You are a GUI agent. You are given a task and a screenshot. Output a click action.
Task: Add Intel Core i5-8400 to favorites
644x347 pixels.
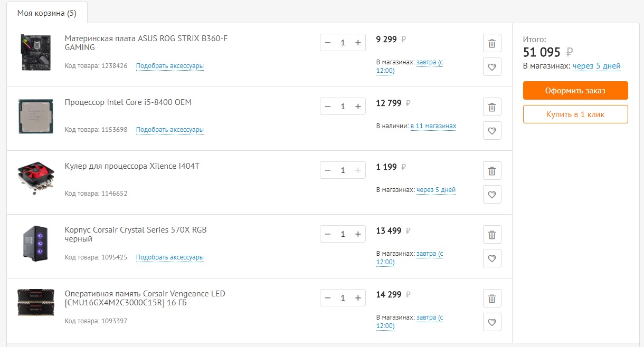pos(492,131)
